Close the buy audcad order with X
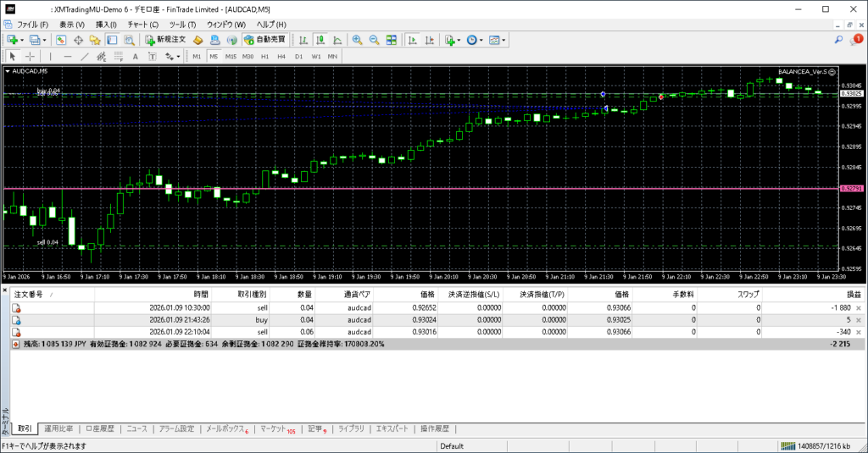This screenshot has width=868, height=453. [x=859, y=320]
